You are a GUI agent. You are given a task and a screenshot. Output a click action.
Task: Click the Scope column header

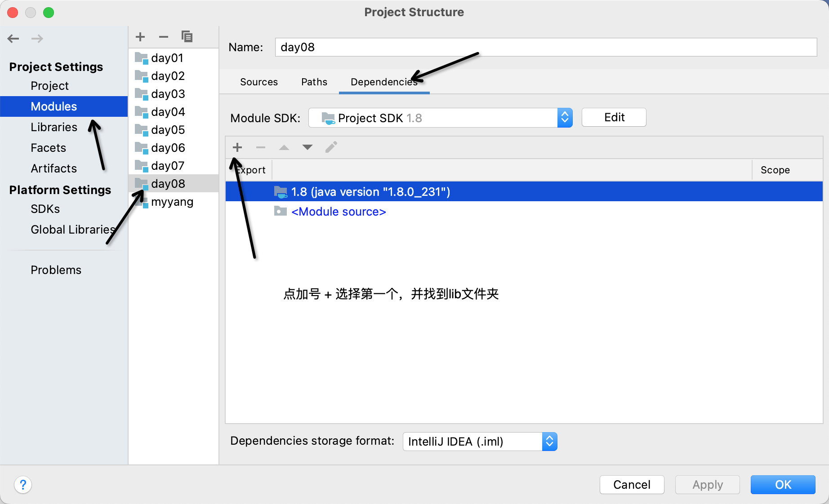[787, 170]
